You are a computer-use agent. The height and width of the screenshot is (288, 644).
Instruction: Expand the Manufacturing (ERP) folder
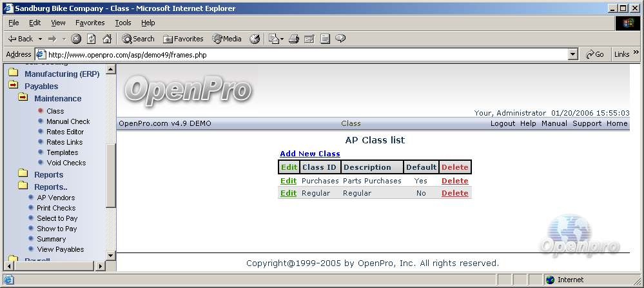coord(13,74)
